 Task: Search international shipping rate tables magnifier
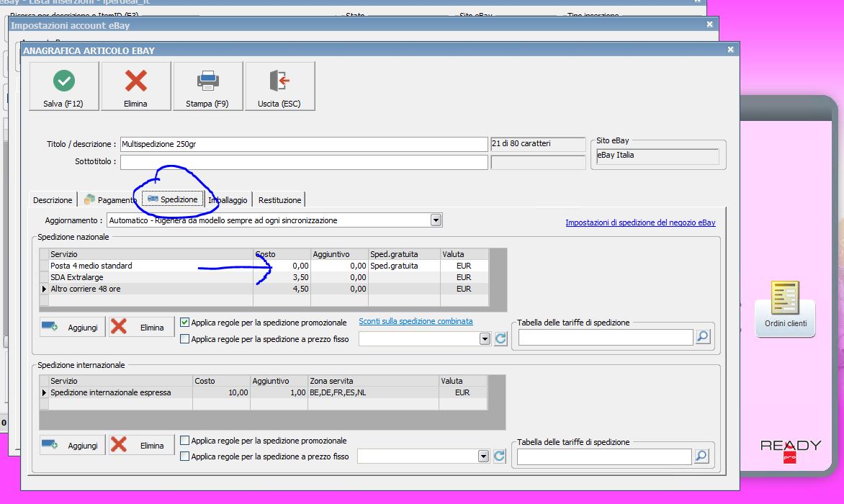click(701, 456)
